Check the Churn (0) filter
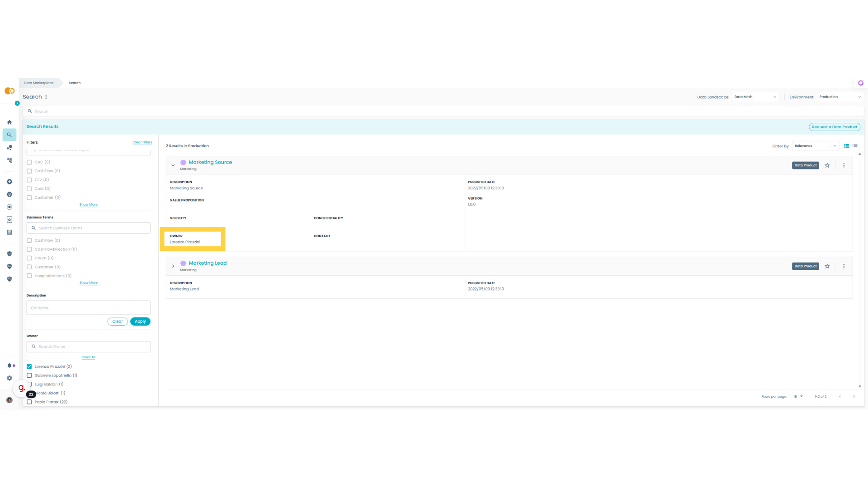868x488 pixels. [29, 258]
